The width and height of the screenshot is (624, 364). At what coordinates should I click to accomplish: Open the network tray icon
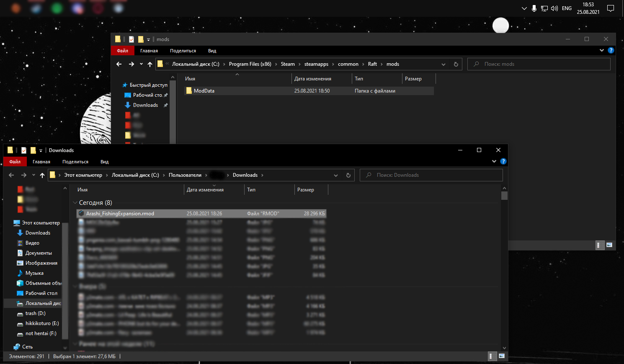pos(544,8)
